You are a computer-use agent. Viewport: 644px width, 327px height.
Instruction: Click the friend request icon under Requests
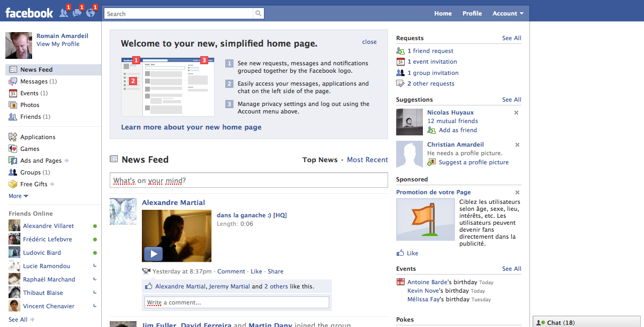tap(400, 51)
